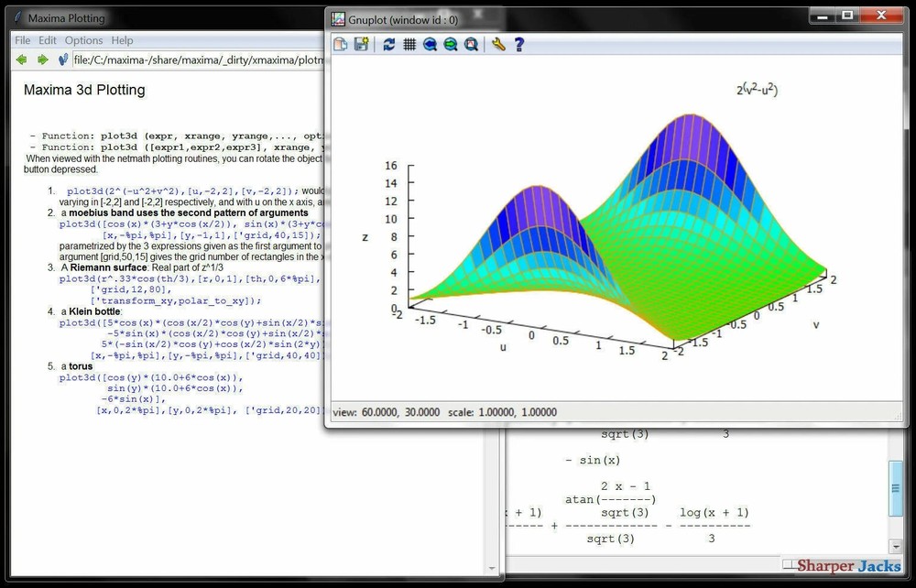Open the Help menu in Maxima Plotting

pos(122,40)
